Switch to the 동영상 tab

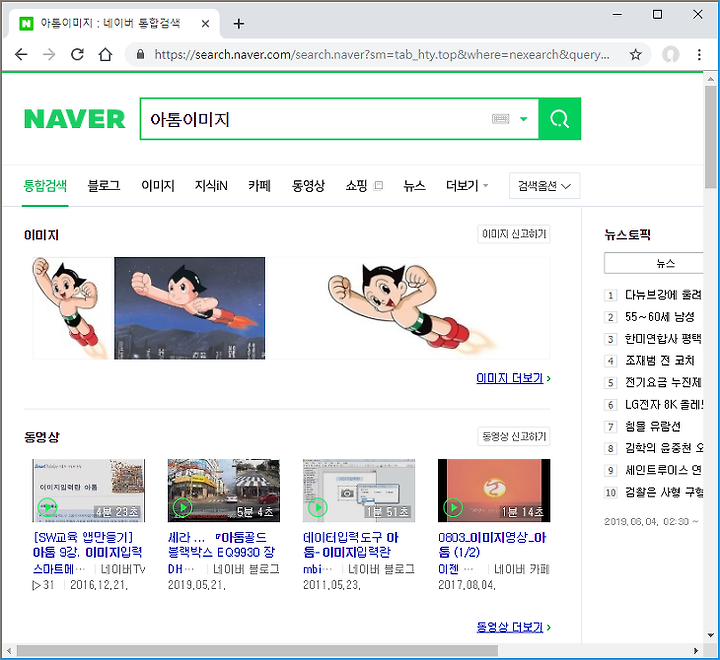308,186
